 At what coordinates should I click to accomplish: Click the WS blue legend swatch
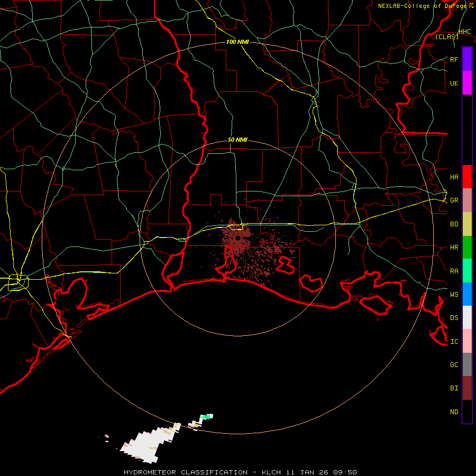pyautogui.click(x=467, y=294)
